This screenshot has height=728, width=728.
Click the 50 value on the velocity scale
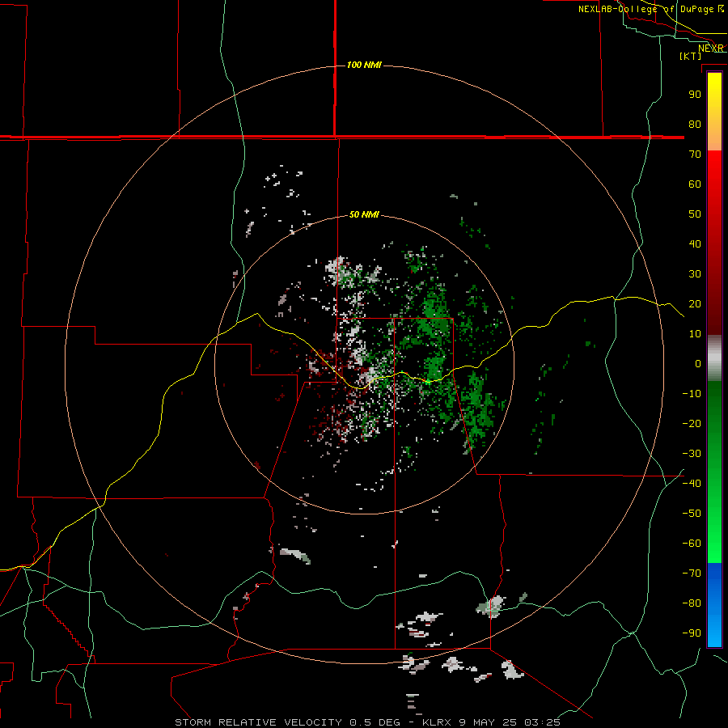tap(695, 214)
